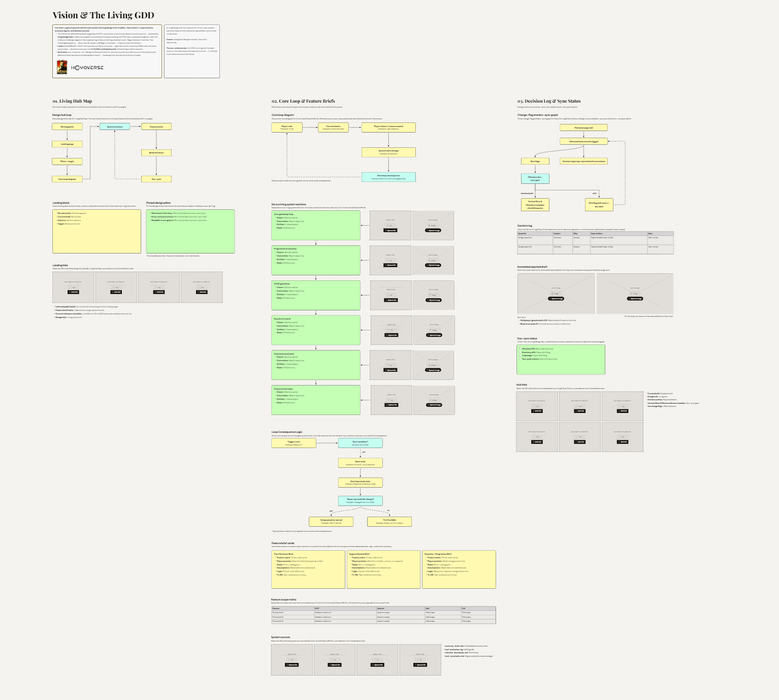This screenshot has height=700, width=779.
Task: Open File dropdown beside Core gameplay loop section
Action: pos(391,226)
